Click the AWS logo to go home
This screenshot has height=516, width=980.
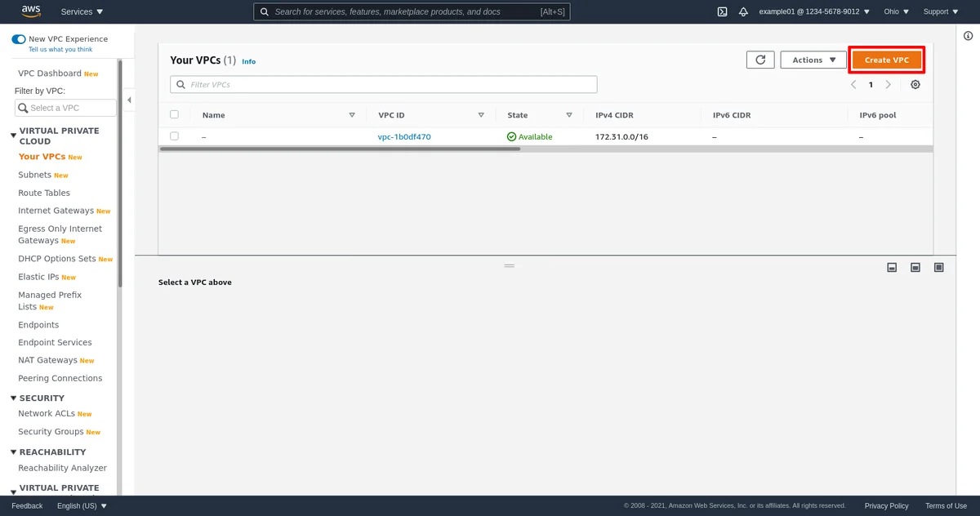pyautogui.click(x=30, y=11)
